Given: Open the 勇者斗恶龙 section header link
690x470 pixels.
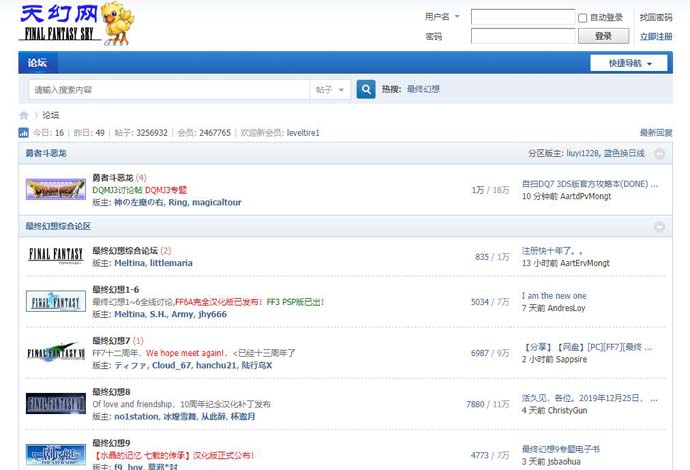Looking at the screenshot, I should (x=46, y=154).
